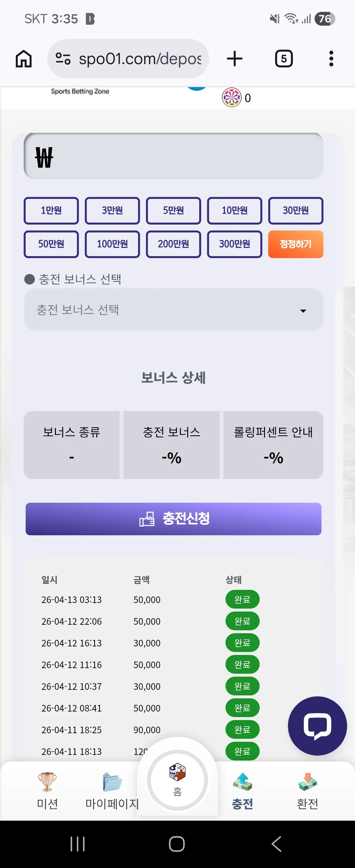Tap the 미션 trophy icon

click(47, 782)
